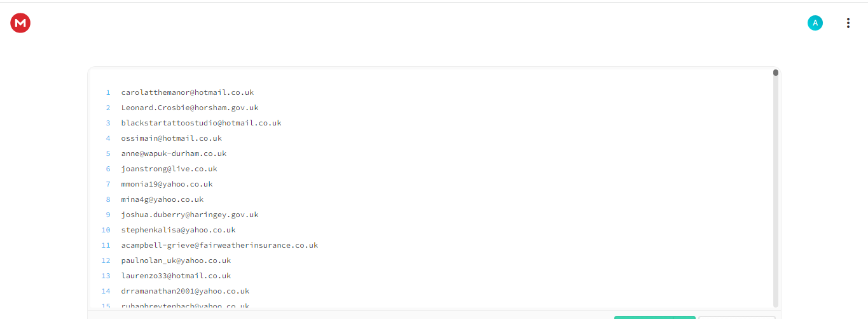Click the mina4g yahoo address on line 8
The image size is (868, 319).
(162, 199)
